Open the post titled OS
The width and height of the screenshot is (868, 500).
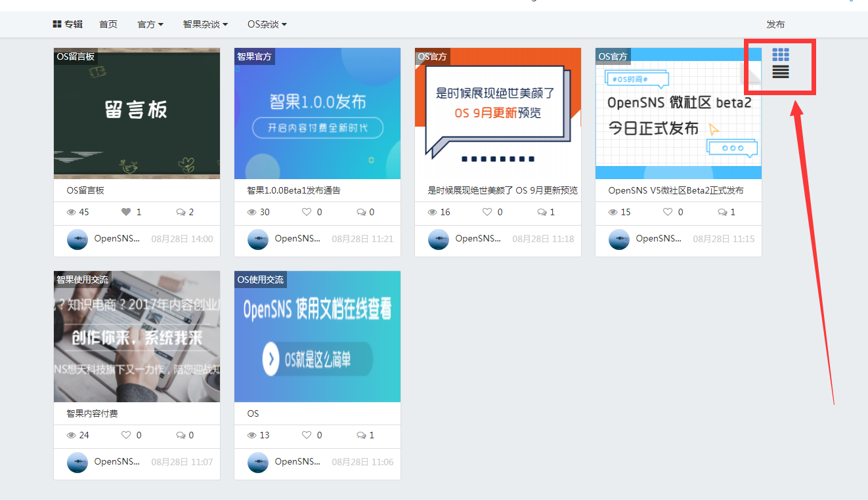tap(253, 413)
